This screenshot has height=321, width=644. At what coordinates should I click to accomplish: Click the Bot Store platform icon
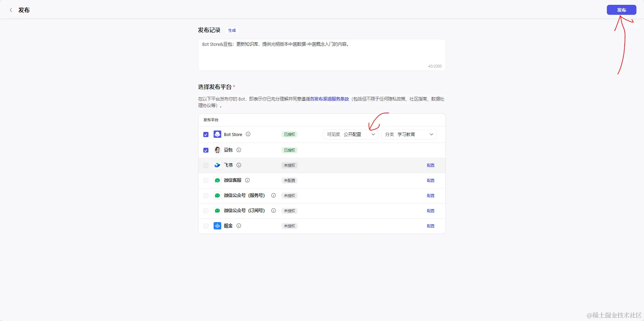coord(217,134)
